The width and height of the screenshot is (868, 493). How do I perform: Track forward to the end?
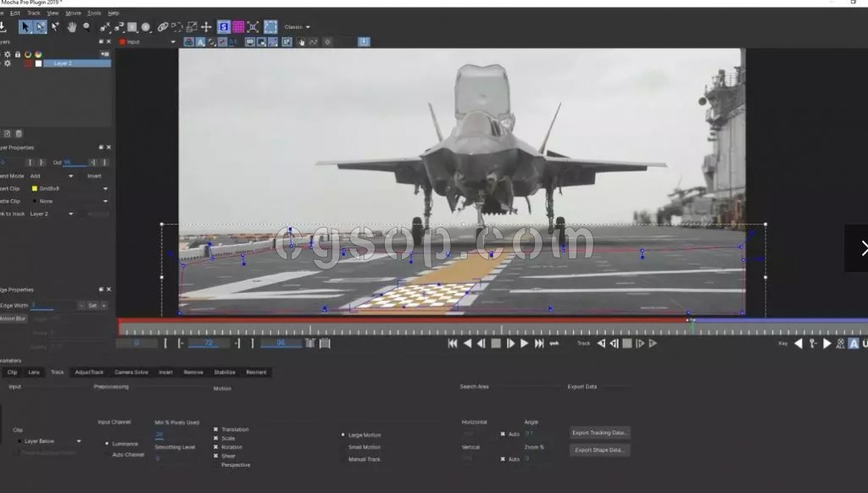tap(654, 344)
